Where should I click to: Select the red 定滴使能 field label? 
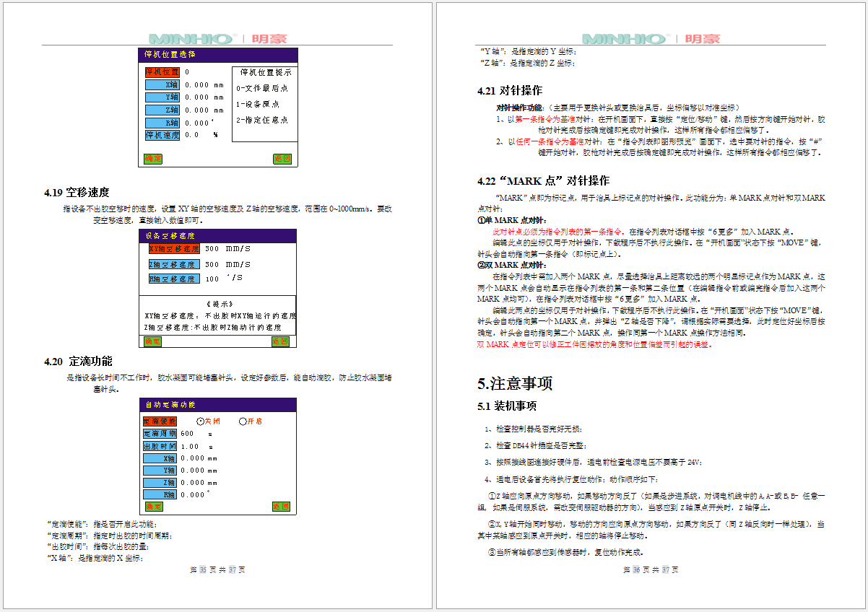click(x=160, y=421)
